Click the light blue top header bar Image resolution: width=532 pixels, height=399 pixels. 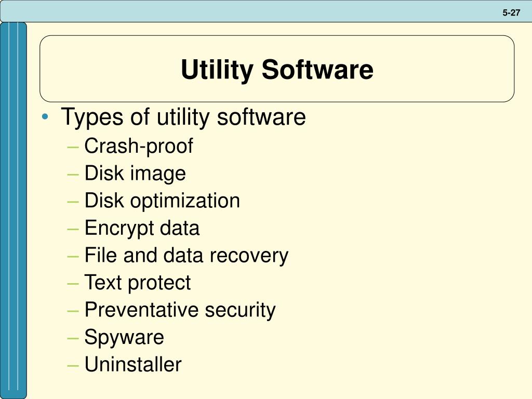pos(266,11)
